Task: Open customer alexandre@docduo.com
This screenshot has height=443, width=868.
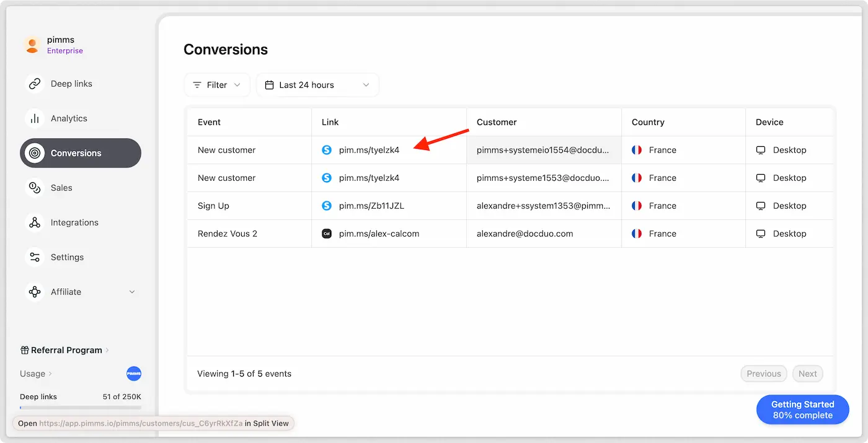Action: click(x=525, y=234)
